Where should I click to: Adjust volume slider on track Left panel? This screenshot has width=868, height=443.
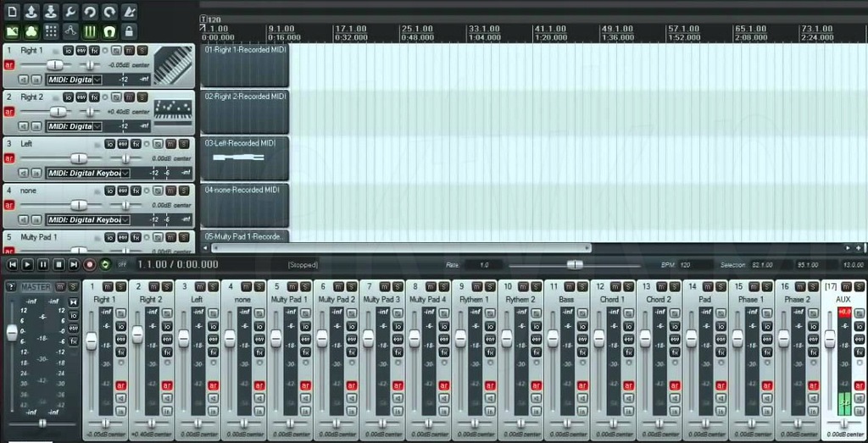79,158
